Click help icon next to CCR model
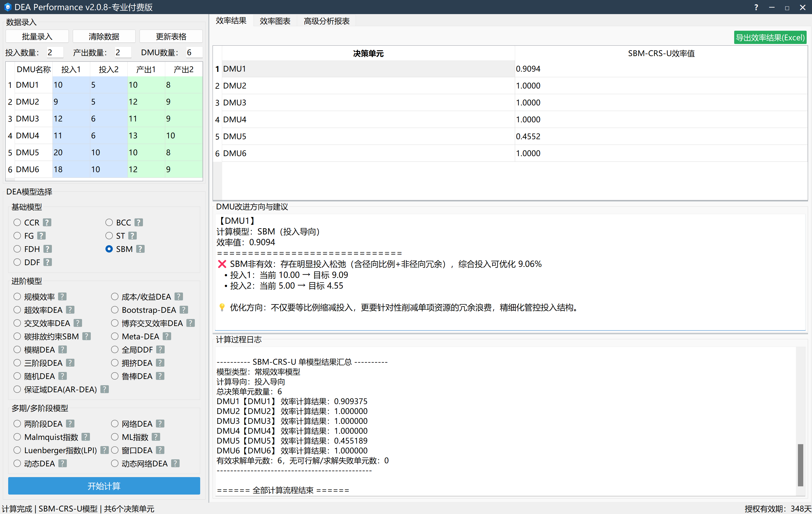The image size is (812, 514). tap(47, 222)
